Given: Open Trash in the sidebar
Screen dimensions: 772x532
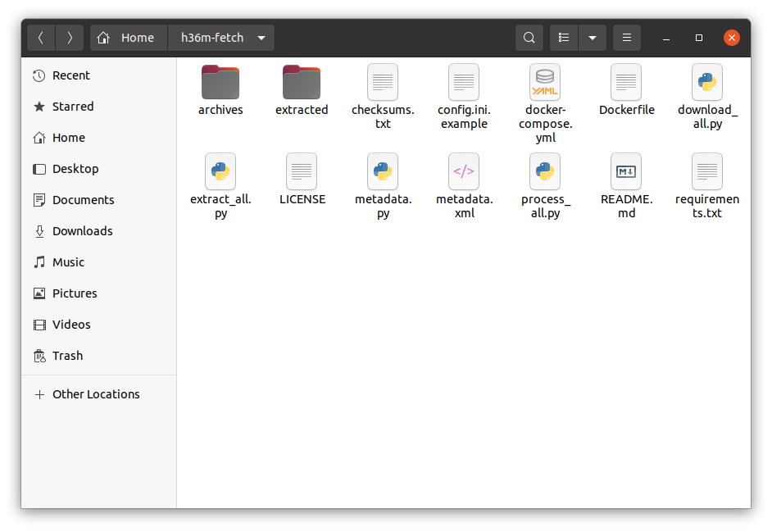Looking at the screenshot, I should 98,356.
